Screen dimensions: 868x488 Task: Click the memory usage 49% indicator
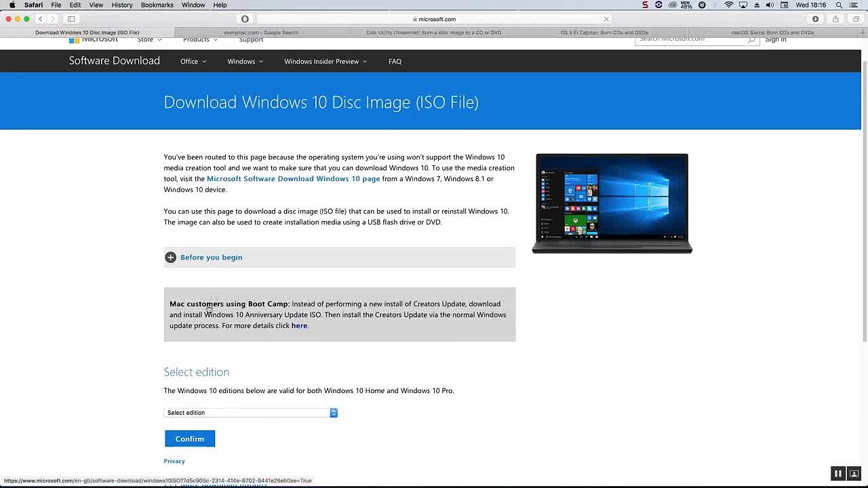[x=687, y=5]
